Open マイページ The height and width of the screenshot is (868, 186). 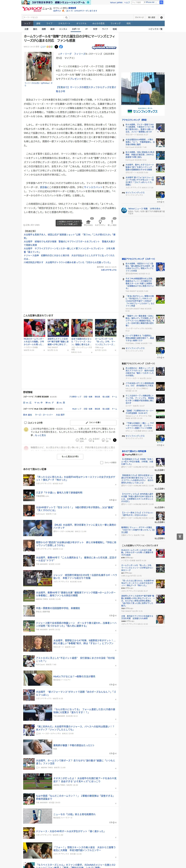pos(139,17)
